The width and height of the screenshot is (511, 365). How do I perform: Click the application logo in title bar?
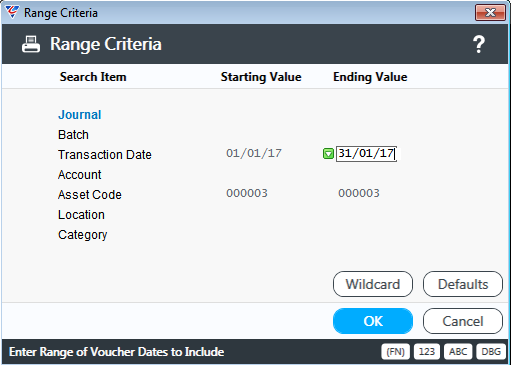[x=12, y=12]
